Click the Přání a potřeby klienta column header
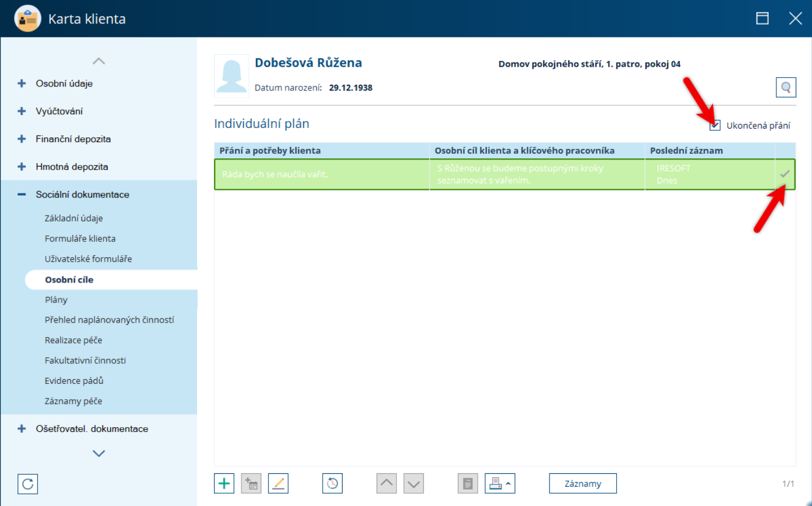 [322, 151]
